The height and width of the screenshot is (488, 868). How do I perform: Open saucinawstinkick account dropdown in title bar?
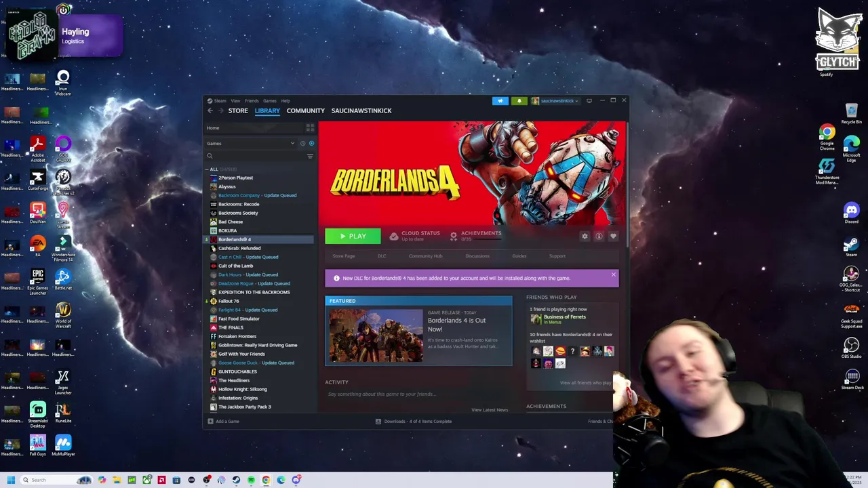coord(555,101)
